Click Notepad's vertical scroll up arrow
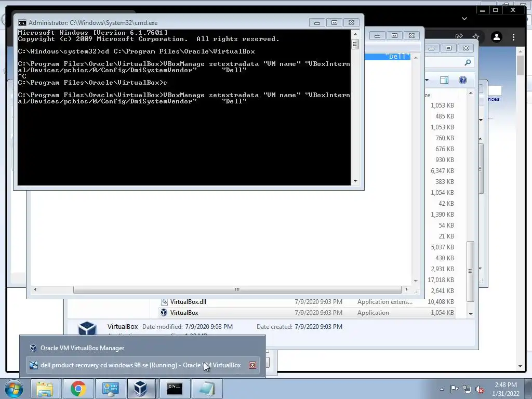Screen dimensions: 532x399 [x=416, y=58]
